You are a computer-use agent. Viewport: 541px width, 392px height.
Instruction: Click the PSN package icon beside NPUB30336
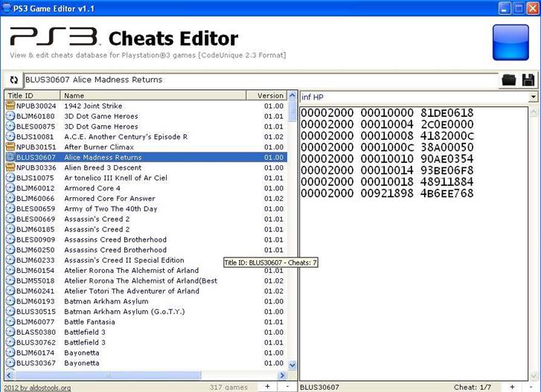[x=10, y=167]
